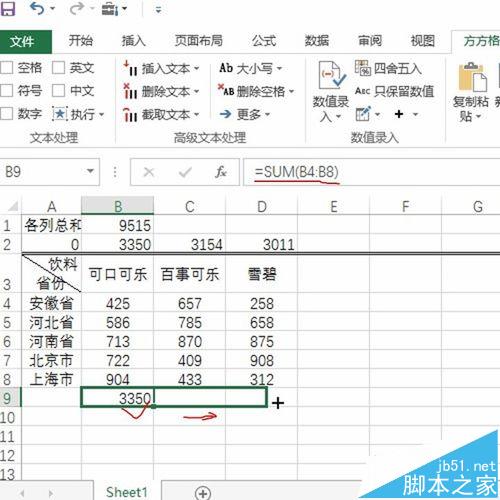This screenshot has width=500, height=500.
Task: Switch to the 插入 ribbon tab
Action: point(133,41)
